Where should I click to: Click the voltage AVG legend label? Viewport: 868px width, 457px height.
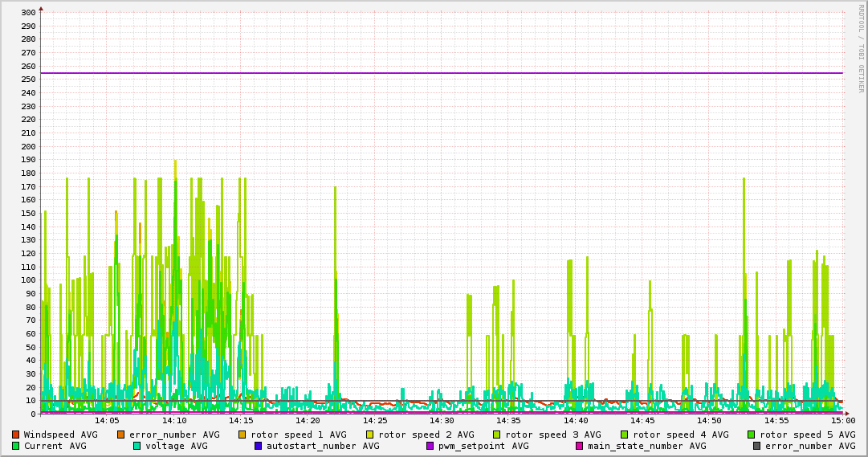click(177, 446)
